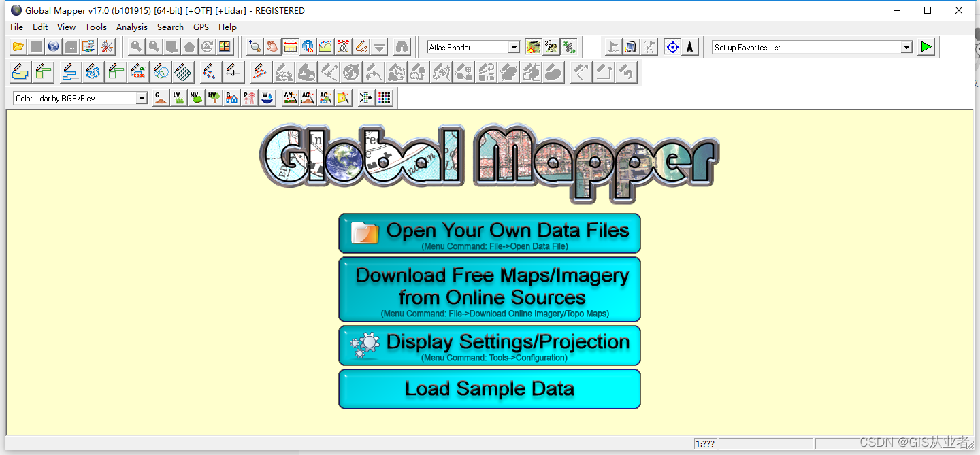Toggle Lidar Low Vegetation LV button
The image size is (980, 455).
(178, 98)
